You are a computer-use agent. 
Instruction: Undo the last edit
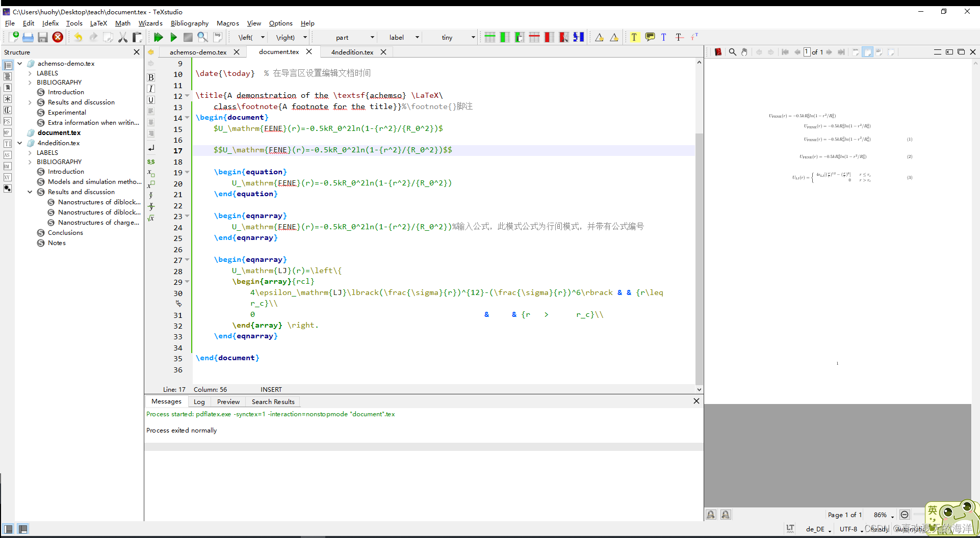point(78,37)
